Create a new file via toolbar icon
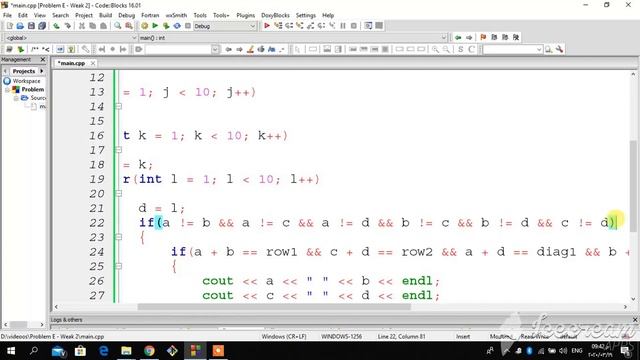Image resolution: width=640 pixels, height=360 pixels. pyautogui.click(x=9, y=26)
